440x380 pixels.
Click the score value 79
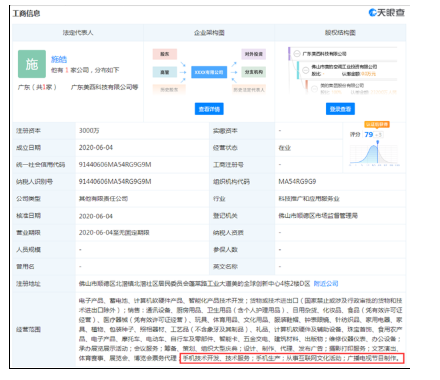click(x=369, y=134)
